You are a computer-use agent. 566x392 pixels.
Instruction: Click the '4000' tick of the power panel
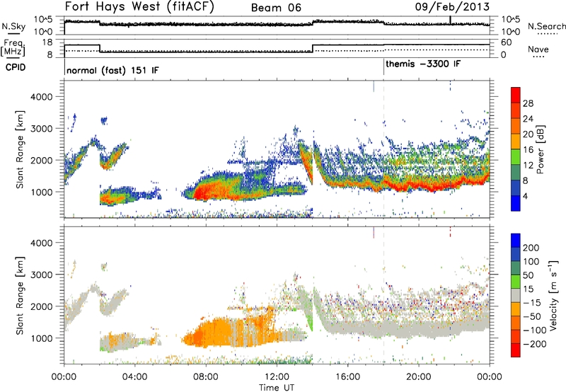[41, 97]
